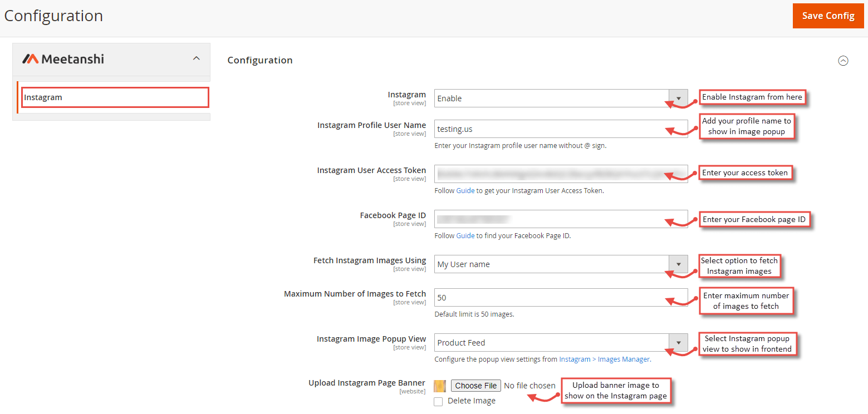Viewport: 868px width, 414px height.
Task: Open the Instagram menu item in sidebar
Action: tap(115, 97)
